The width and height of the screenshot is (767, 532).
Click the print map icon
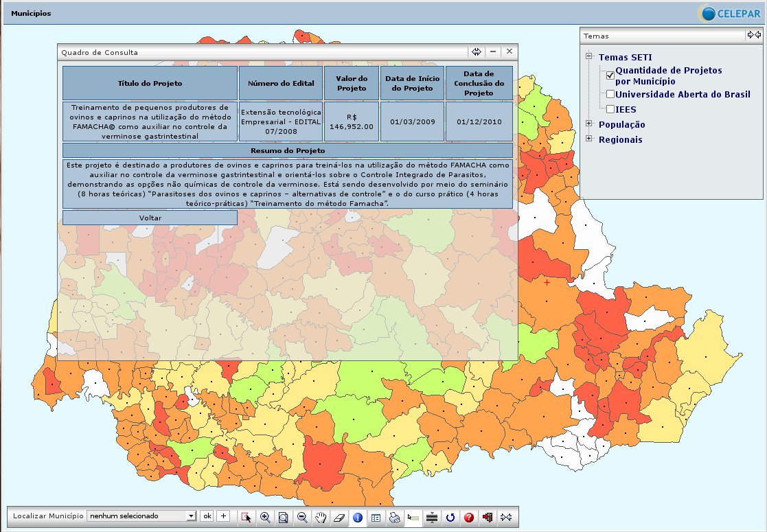pyautogui.click(x=394, y=518)
